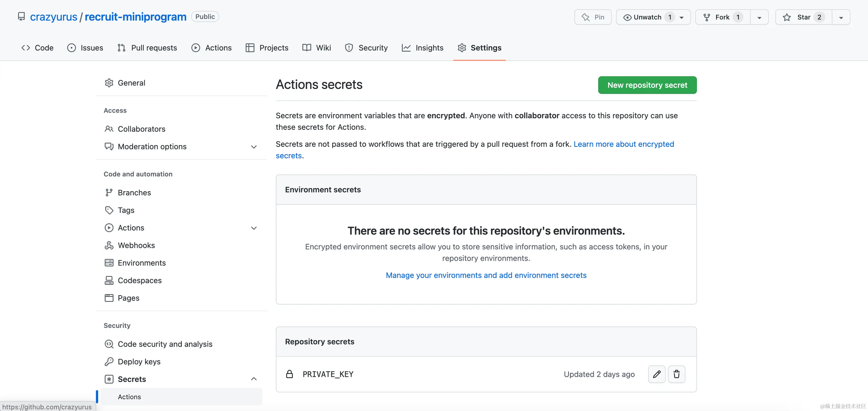The image size is (868, 411).
Task: Click the shield icon on the Security tab
Action: click(349, 48)
